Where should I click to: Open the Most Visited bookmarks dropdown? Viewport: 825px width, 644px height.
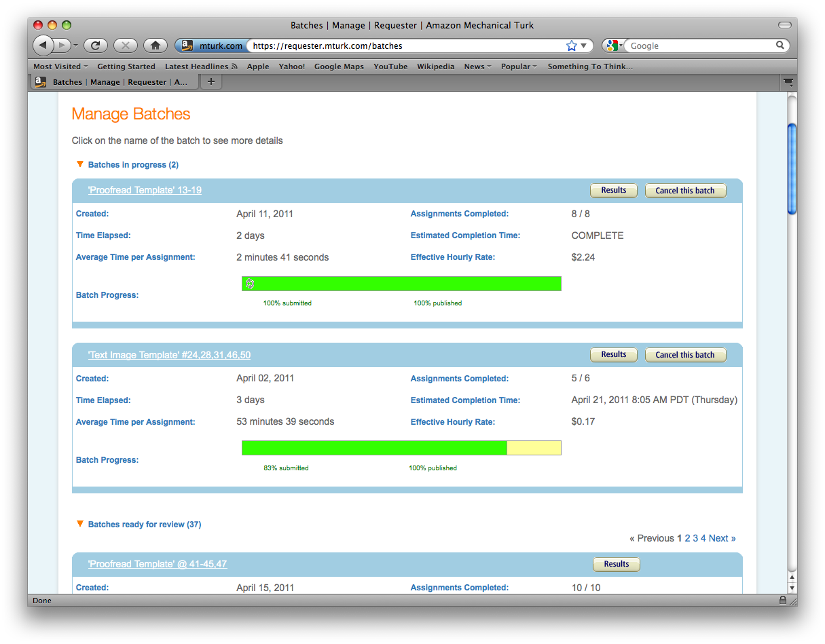(x=60, y=67)
